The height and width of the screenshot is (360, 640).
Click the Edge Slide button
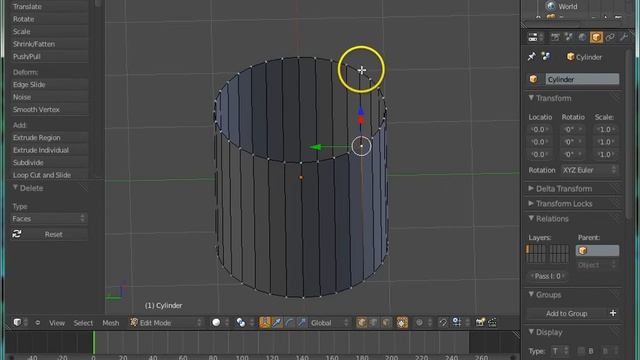[49, 84]
